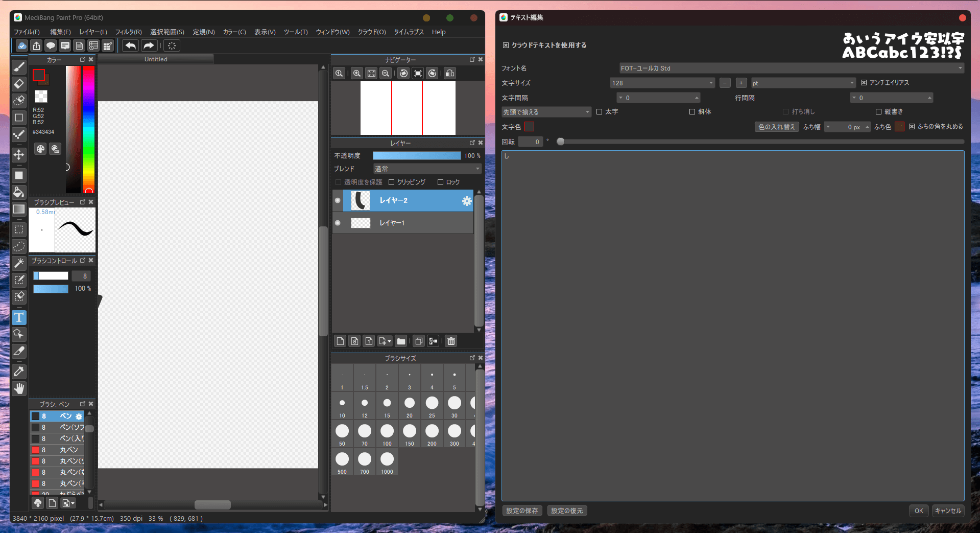Click the zoom in navigator icon
This screenshot has height=533, width=980.
[x=357, y=73]
